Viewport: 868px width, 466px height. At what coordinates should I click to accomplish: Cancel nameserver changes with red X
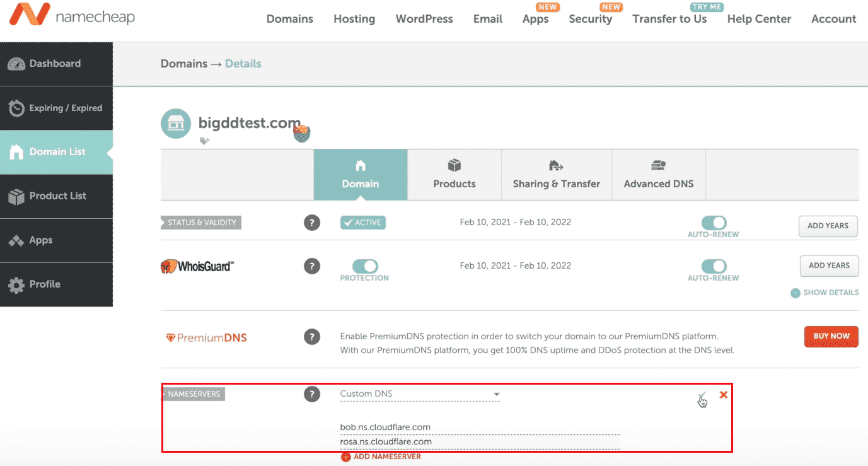(724, 395)
